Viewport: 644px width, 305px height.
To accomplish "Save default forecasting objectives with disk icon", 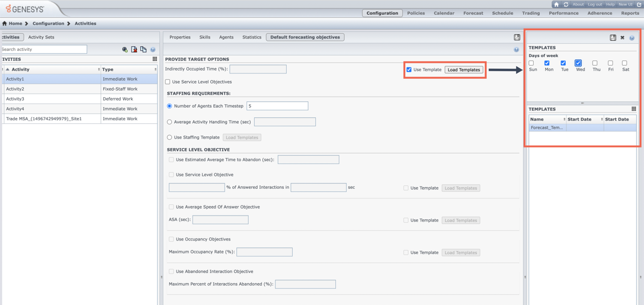I will click(x=517, y=37).
